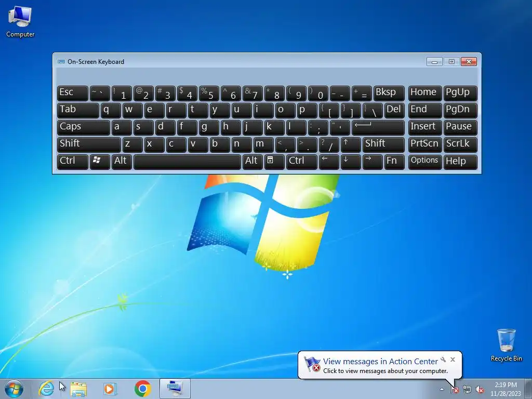532x399 pixels.
Task: Click the number 5 key
Action: tap(209, 93)
